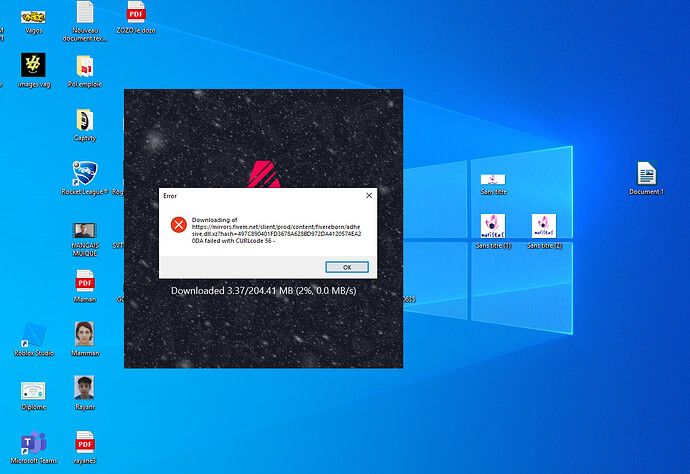Close the Error dialog with X
The image size is (690, 474).
click(369, 195)
